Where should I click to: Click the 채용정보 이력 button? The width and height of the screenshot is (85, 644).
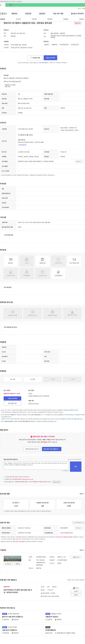(76, 557)
